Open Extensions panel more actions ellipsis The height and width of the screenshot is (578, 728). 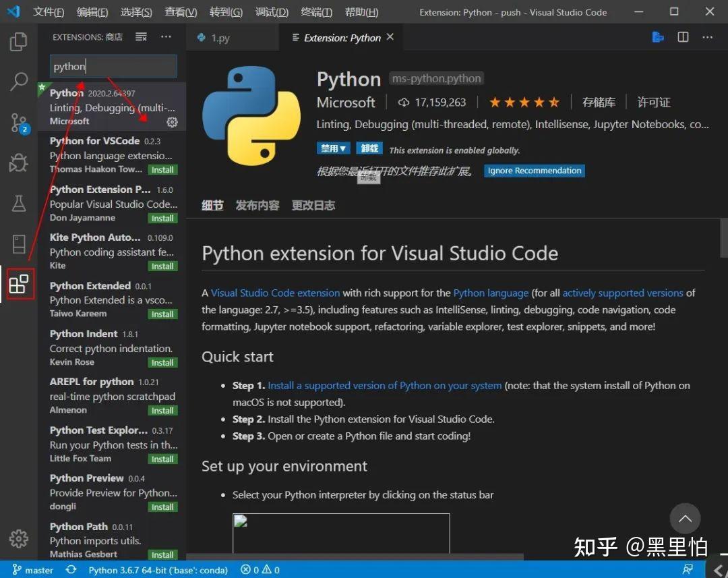[x=166, y=36]
